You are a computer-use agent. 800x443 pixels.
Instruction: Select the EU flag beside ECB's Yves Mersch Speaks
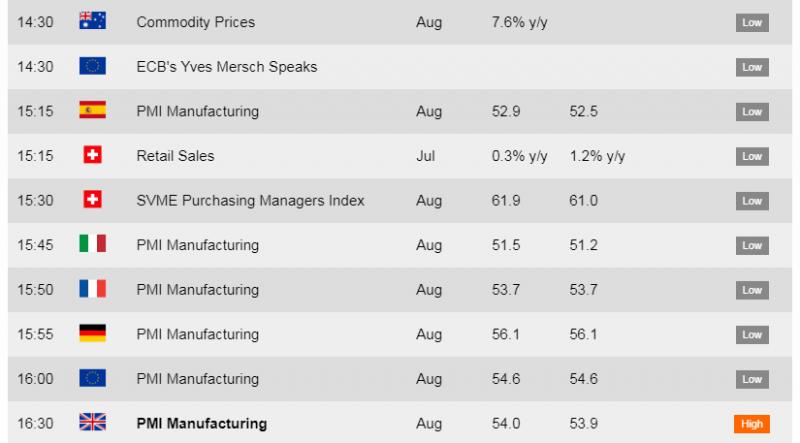(92, 66)
